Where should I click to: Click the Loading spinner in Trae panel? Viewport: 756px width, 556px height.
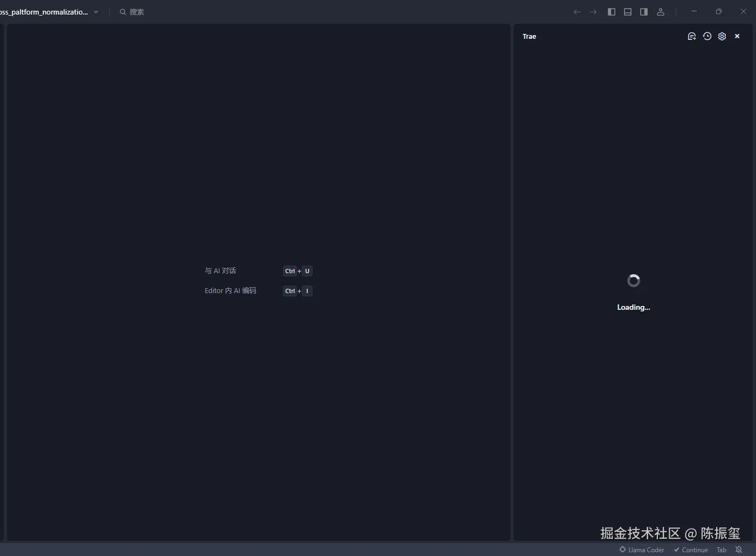(633, 280)
